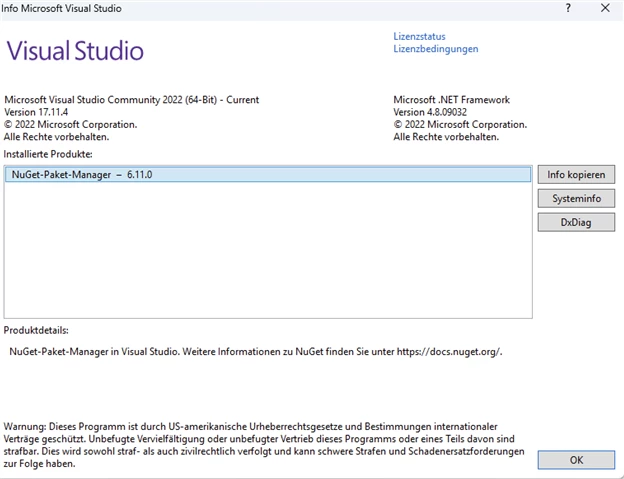Image resolution: width=624 pixels, height=479 pixels.
Task: Click the Version 17.11.4 text
Action: pyautogui.click(x=36, y=112)
